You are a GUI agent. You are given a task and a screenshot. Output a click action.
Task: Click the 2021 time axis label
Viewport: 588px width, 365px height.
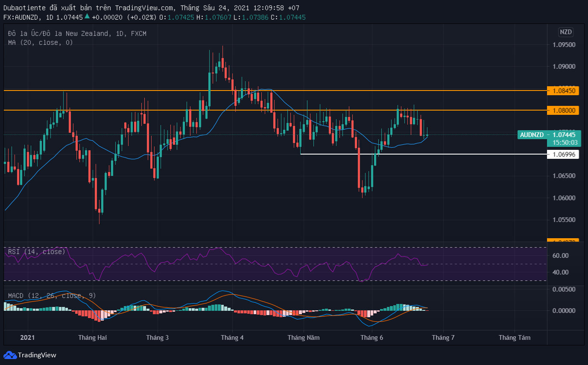27,337
